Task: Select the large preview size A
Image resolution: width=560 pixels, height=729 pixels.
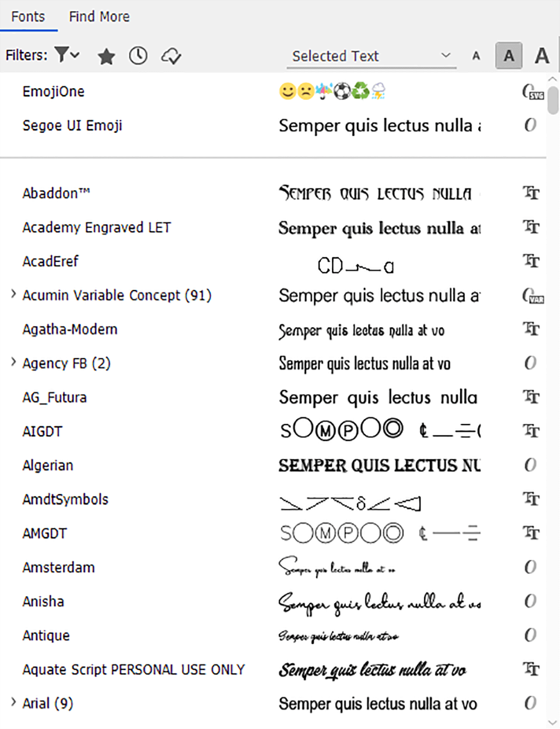Action: [x=541, y=55]
